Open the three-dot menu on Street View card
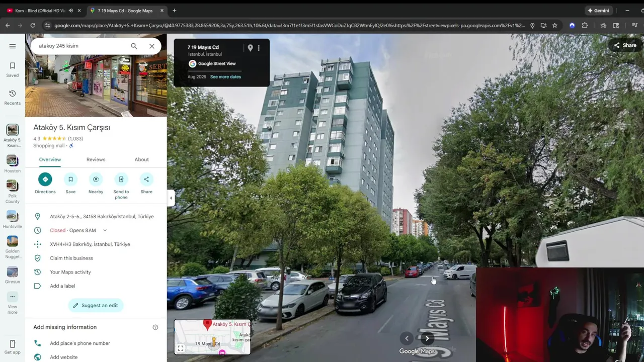The width and height of the screenshot is (644, 362). click(x=259, y=48)
